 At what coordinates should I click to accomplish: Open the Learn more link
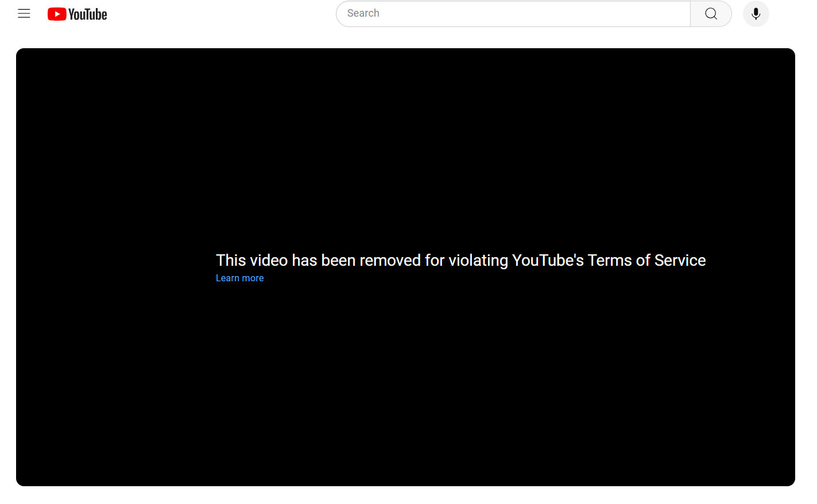tap(239, 278)
